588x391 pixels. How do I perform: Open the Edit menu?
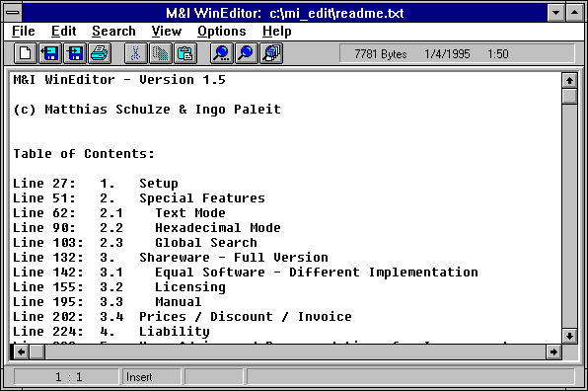(63, 32)
